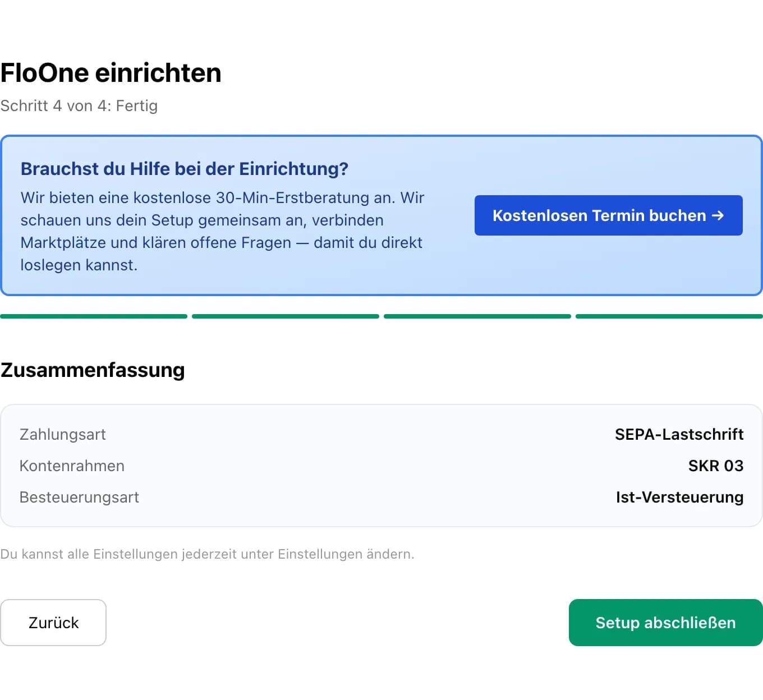Image resolution: width=763 pixels, height=700 pixels.
Task: Click the 'Brauchst du Hilfe bei der Einrichtung?' heading
Action: click(x=185, y=168)
